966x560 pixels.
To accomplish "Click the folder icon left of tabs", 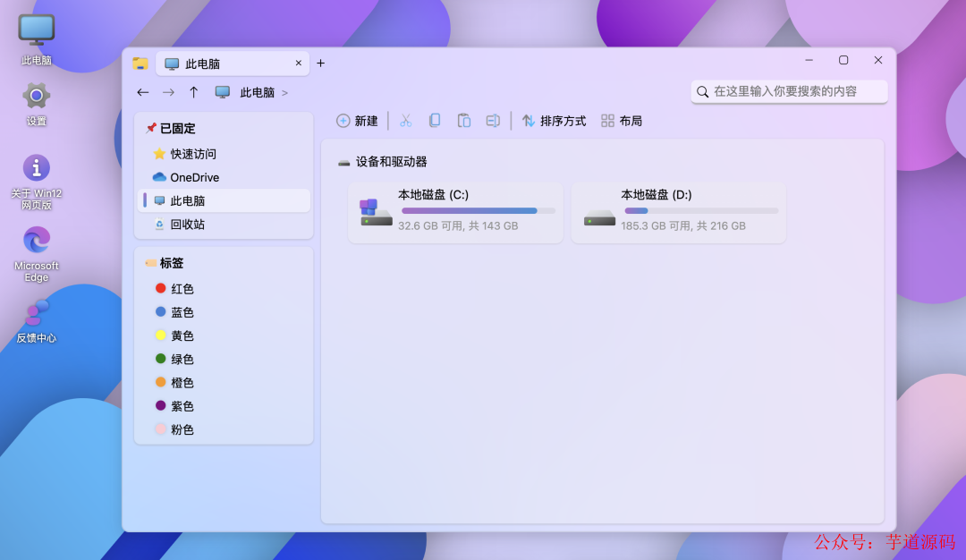I will click(140, 64).
